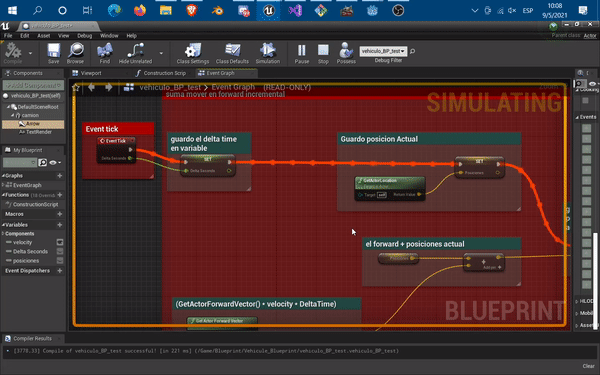Navigate forward with graph right arrow
The height and width of the screenshot is (375, 600).
(109, 87)
